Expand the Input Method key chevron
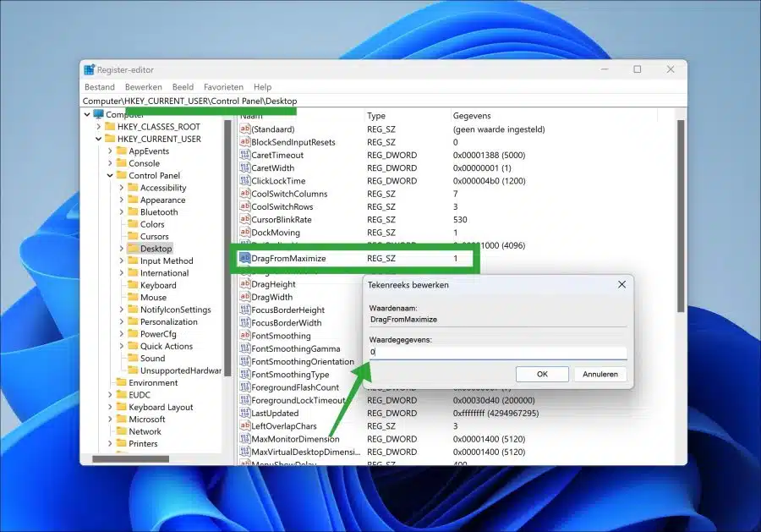761x532 pixels. pos(121,261)
